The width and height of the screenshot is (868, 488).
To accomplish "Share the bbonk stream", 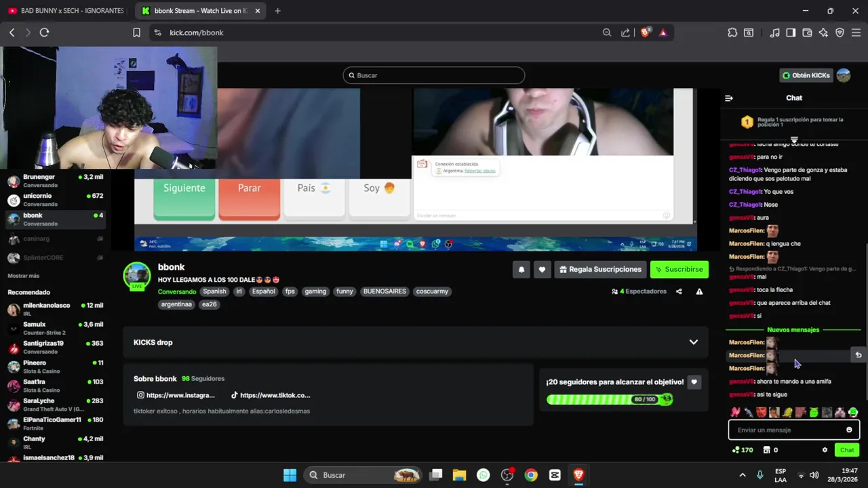I will [x=679, y=291].
